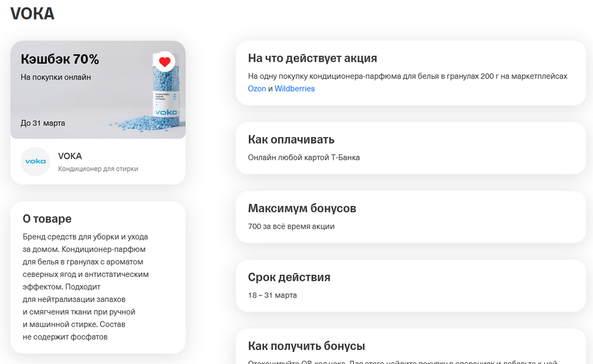Click the round VOKA brand logo
Screen dimensions: 593x364
(35, 162)
